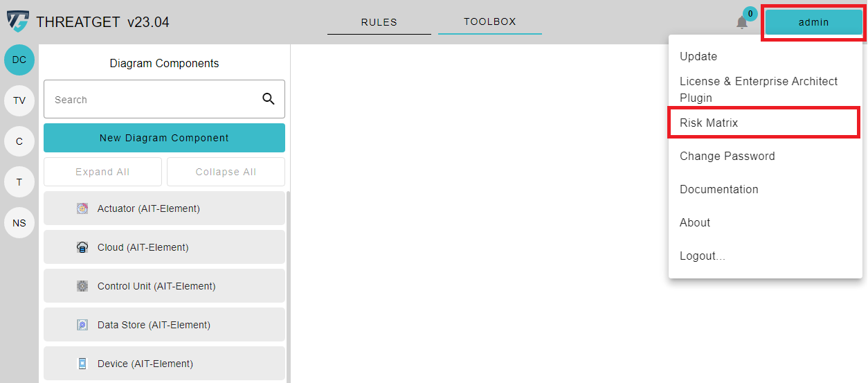Open the Data Store (AIT-Element) entry
The image size is (868, 383).
[x=164, y=325]
